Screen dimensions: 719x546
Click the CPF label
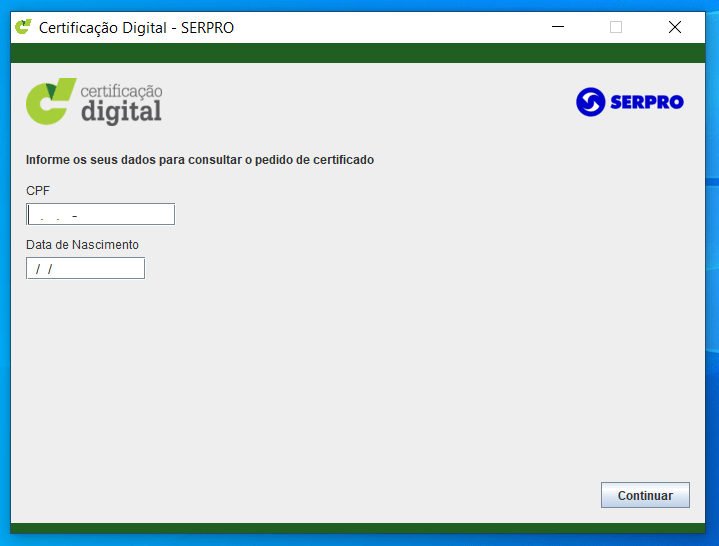[38, 190]
